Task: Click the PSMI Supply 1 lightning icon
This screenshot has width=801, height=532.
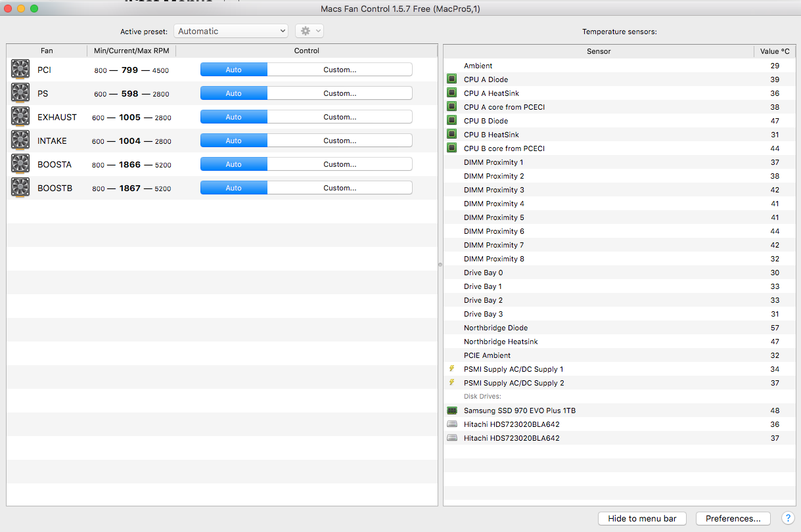Action: [x=451, y=368]
